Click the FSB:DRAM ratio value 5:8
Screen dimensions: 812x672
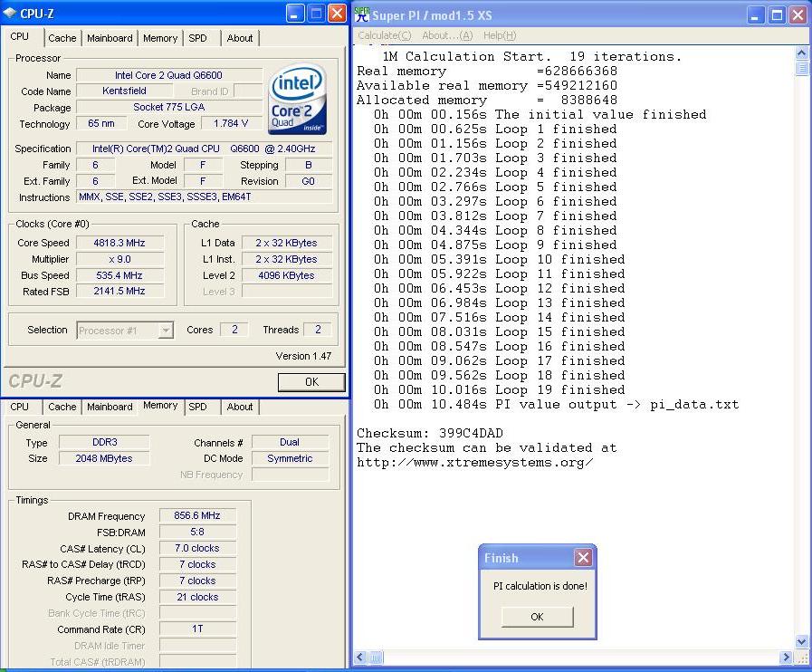tap(197, 532)
